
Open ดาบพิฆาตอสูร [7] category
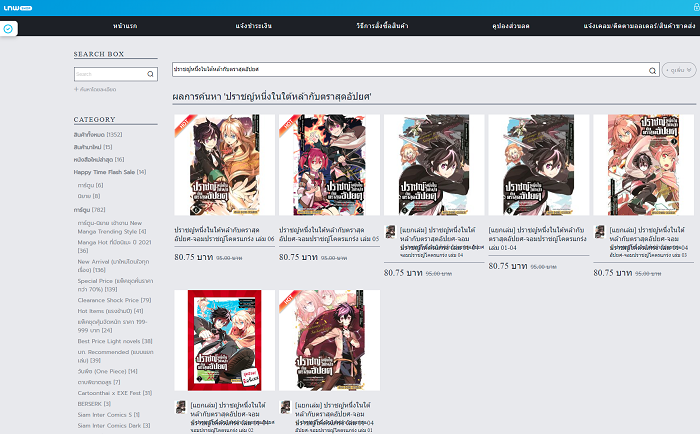click(x=99, y=382)
